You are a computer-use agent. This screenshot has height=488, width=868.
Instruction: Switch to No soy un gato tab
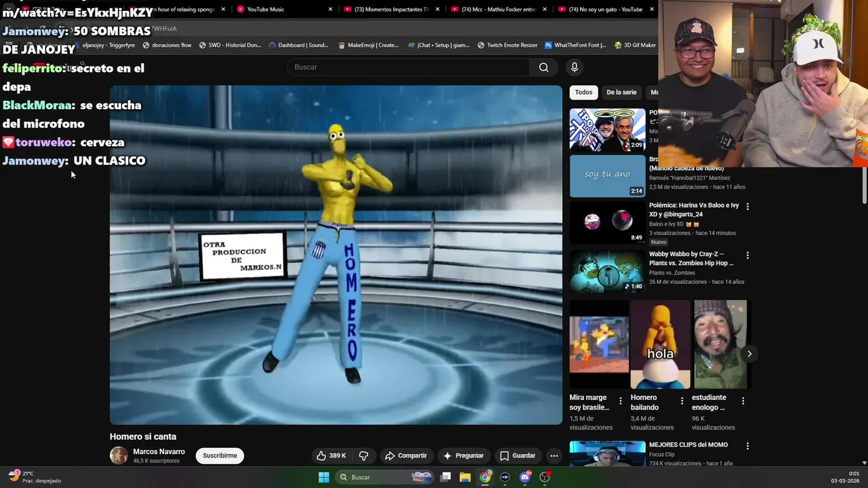click(x=606, y=9)
